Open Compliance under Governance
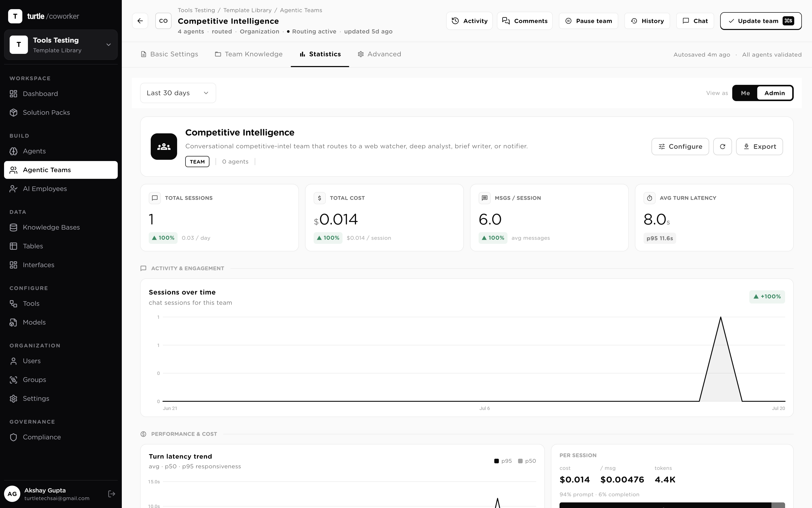This screenshot has width=812, height=508. click(61, 437)
